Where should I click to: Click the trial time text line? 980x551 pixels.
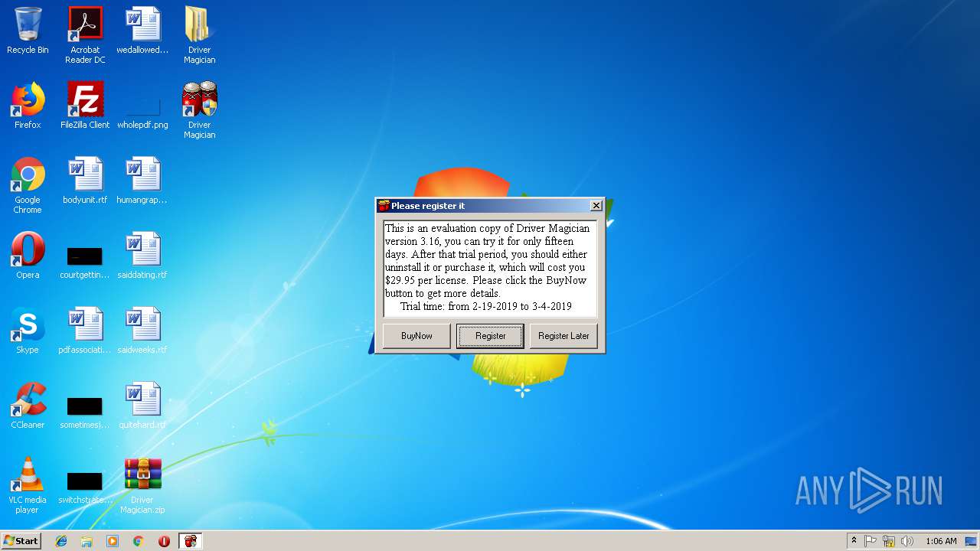(485, 306)
